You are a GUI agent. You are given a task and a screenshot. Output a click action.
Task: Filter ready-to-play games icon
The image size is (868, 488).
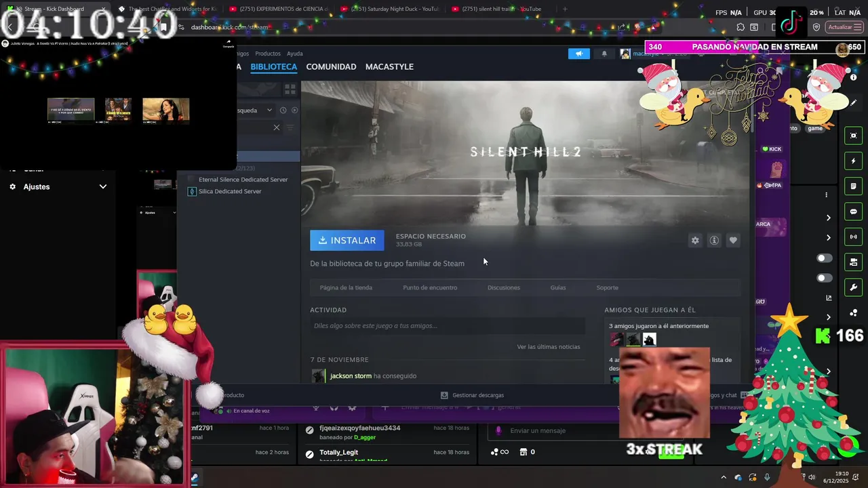pos(294,110)
